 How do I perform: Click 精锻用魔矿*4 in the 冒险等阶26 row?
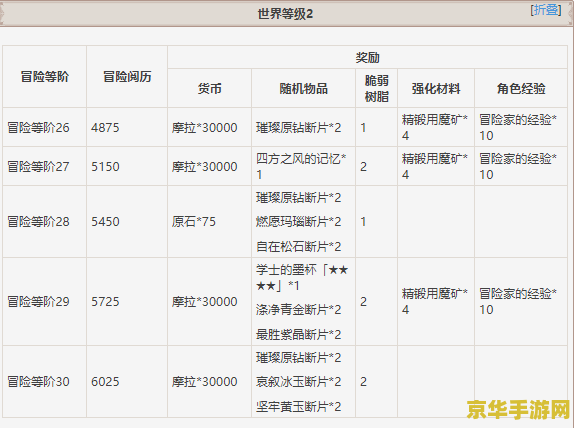[435, 127]
